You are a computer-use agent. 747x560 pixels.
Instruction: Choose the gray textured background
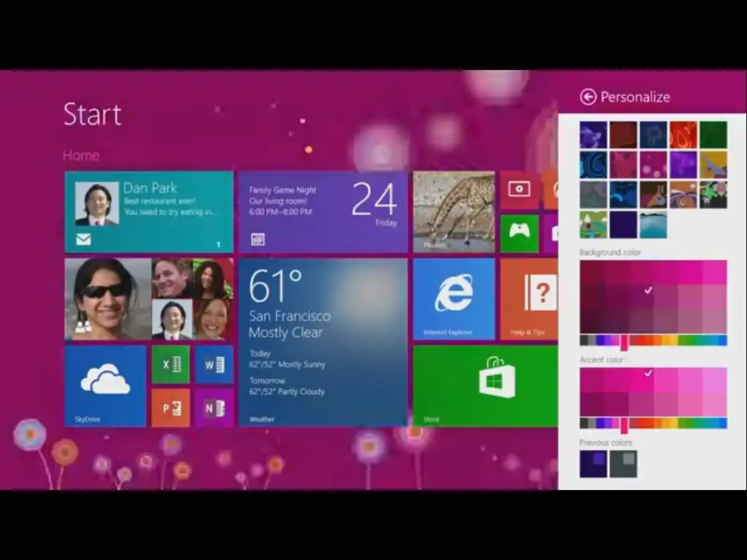(594, 195)
